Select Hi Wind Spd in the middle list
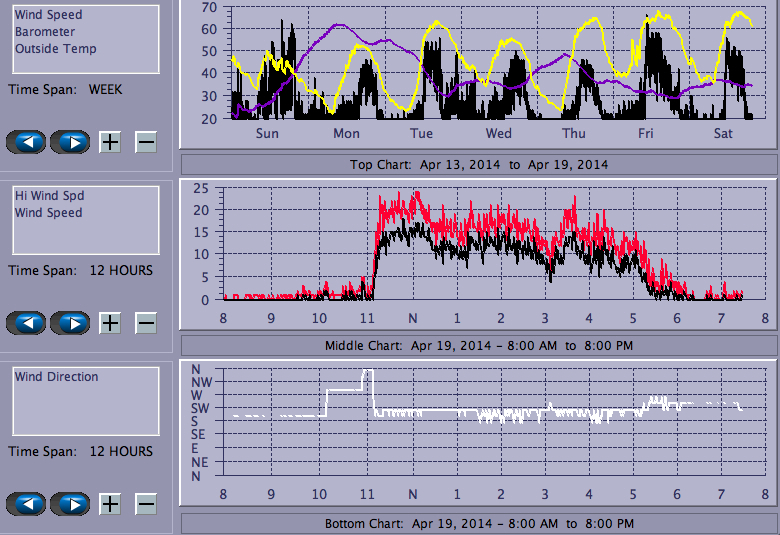Image resolution: width=780 pixels, height=535 pixels. (49, 196)
